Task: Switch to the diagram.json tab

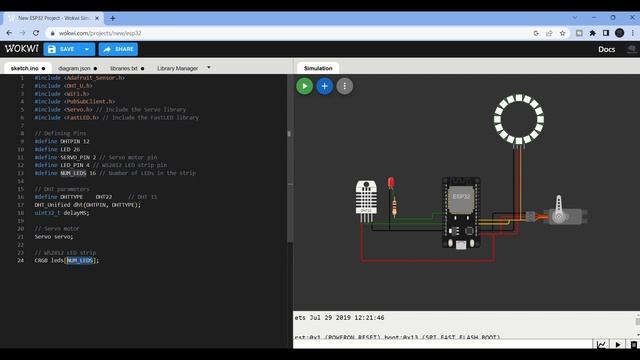Action: 77,68
